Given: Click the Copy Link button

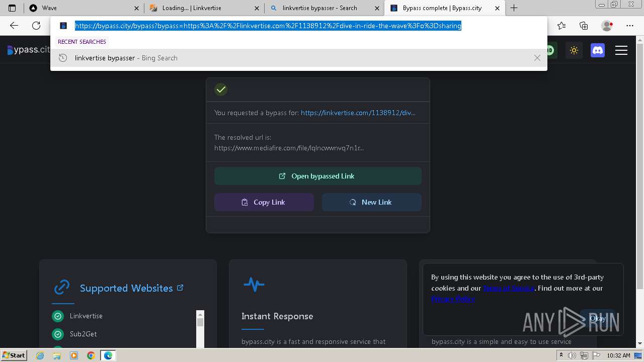Looking at the screenshot, I should pyautogui.click(x=264, y=202).
